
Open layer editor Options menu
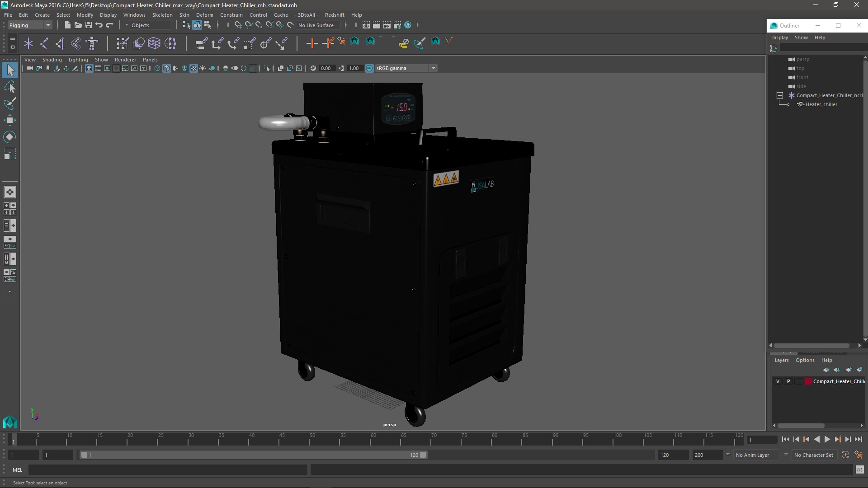(805, 360)
